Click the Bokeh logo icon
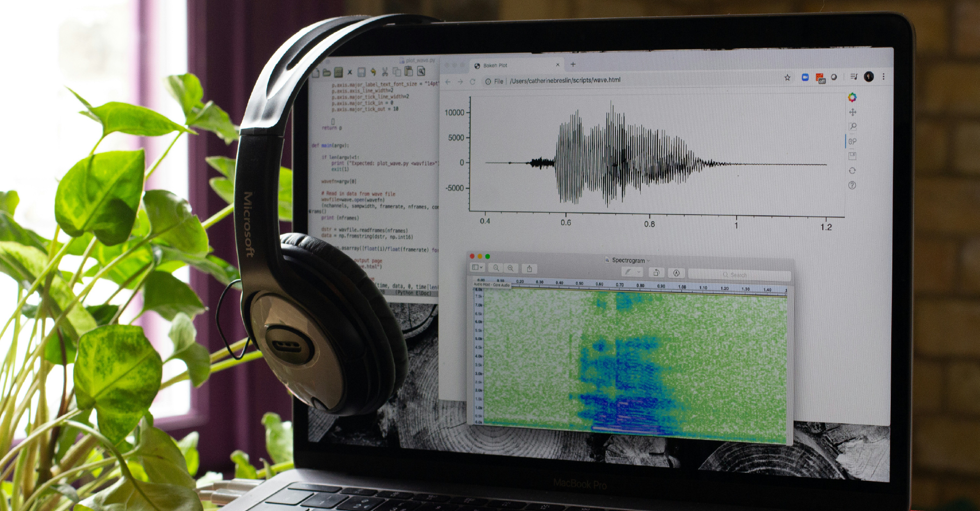 [852, 97]
